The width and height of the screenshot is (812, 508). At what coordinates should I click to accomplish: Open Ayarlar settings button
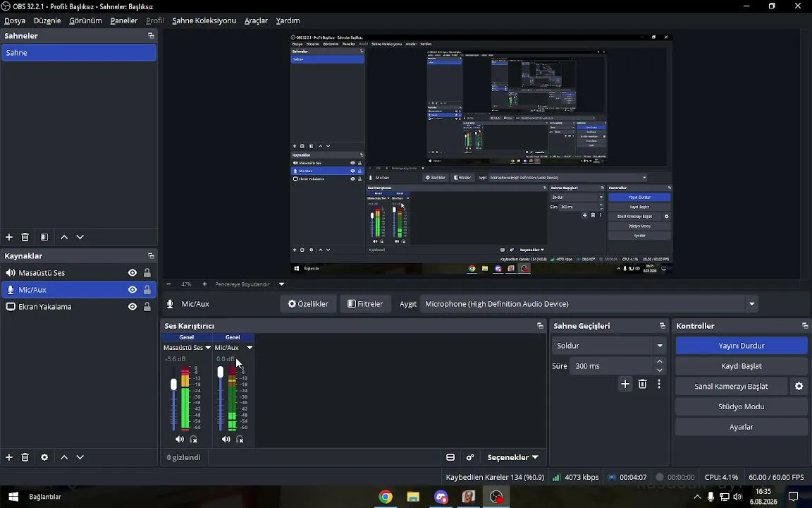(x=742, y=427)
